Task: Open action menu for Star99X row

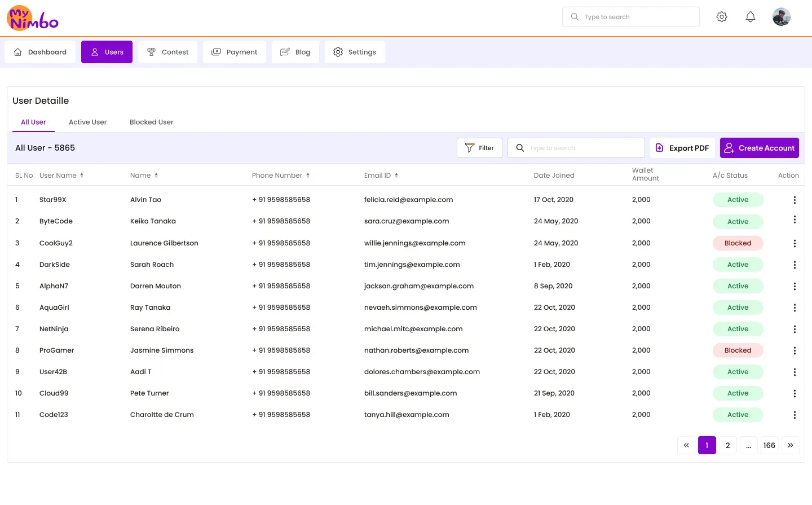Action: pyautogui.click(x=795, y=200)
